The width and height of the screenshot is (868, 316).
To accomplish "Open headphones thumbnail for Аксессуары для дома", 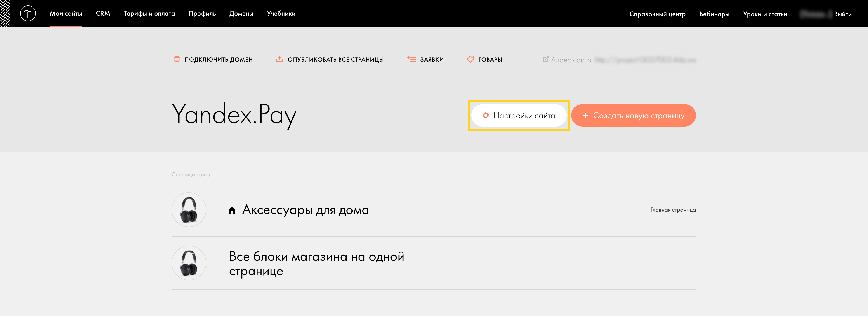I will [x=189, y=210].
